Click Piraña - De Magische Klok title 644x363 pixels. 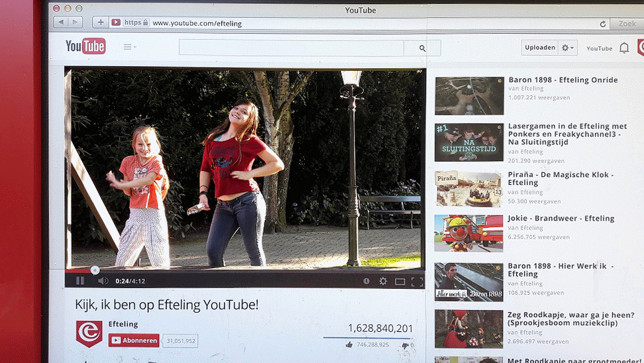coord(561,179)
